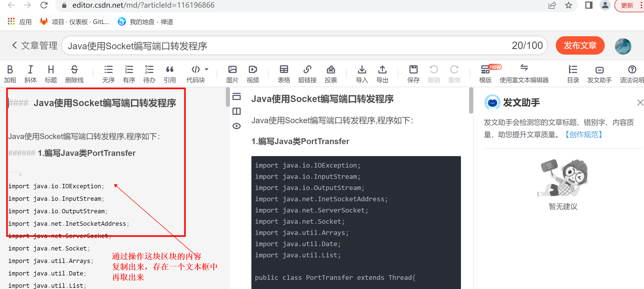Click the preview heading 1.编写Java类PortTransfer
The height and width of the screenshot is (289, 644).
pyautogui.click(x=300, y=141)
